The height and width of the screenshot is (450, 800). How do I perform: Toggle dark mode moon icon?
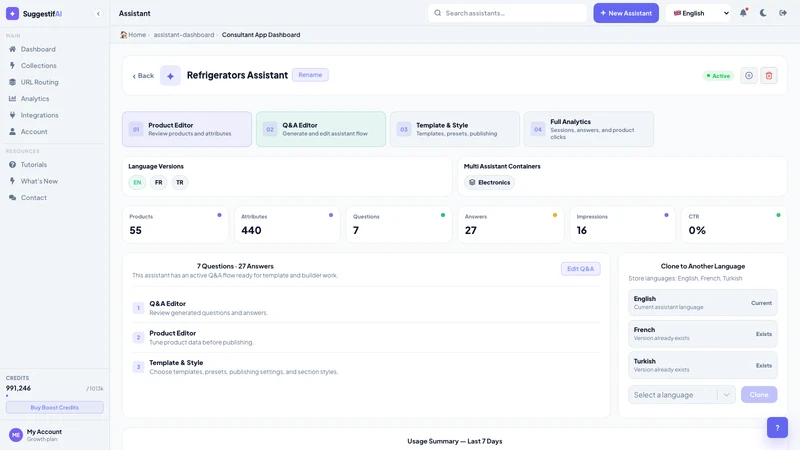[763, 13]
